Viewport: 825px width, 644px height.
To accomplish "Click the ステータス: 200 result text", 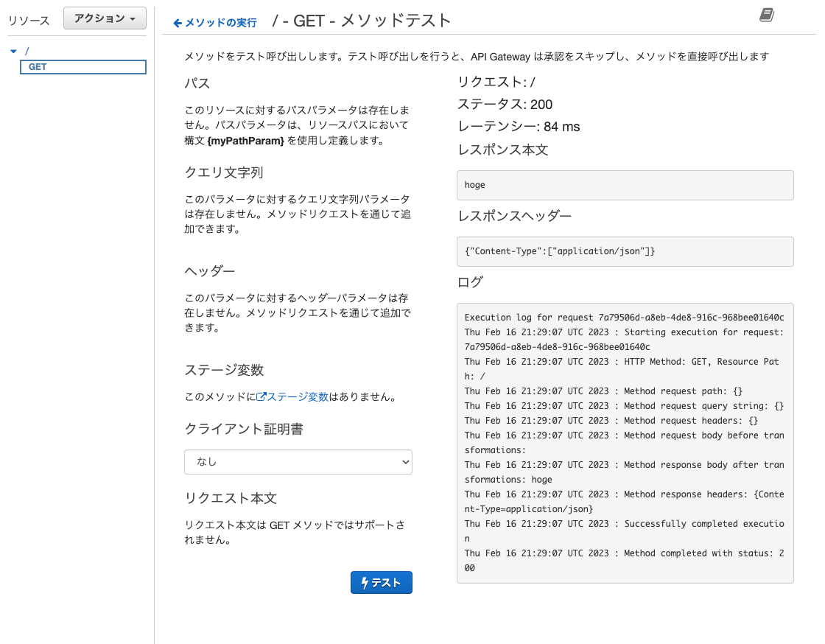I will coord(505,105).
